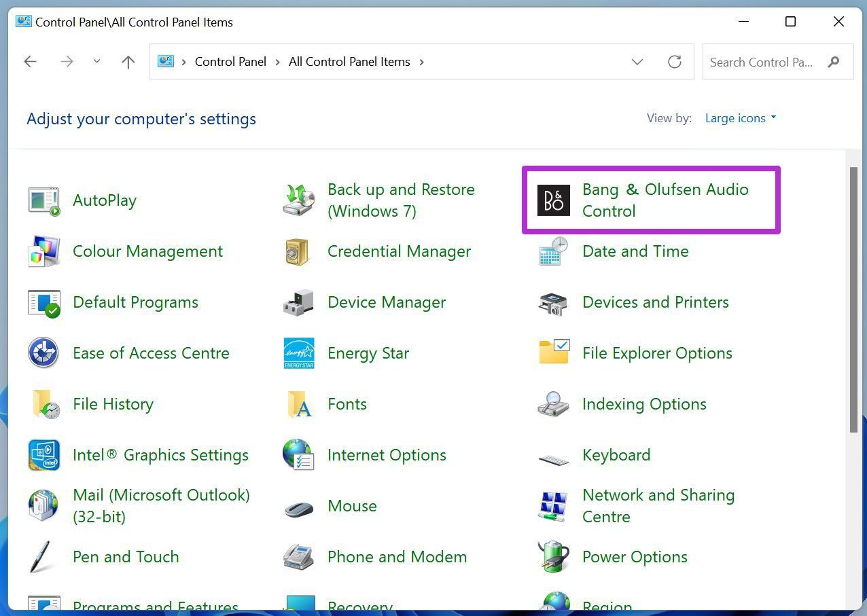The width and height of the screenshot is (867, 616).
Task: Open the Mail (Microsoft Outlook) icon
Action: 43,506
